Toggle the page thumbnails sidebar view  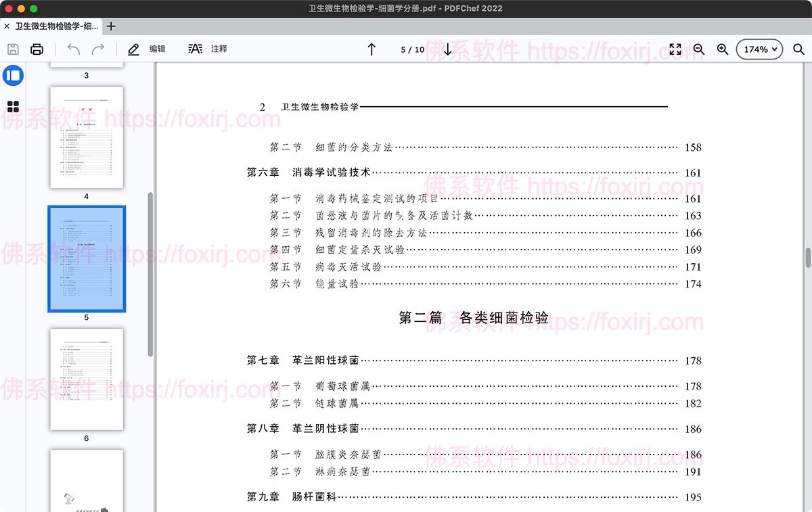pos(13,75)
